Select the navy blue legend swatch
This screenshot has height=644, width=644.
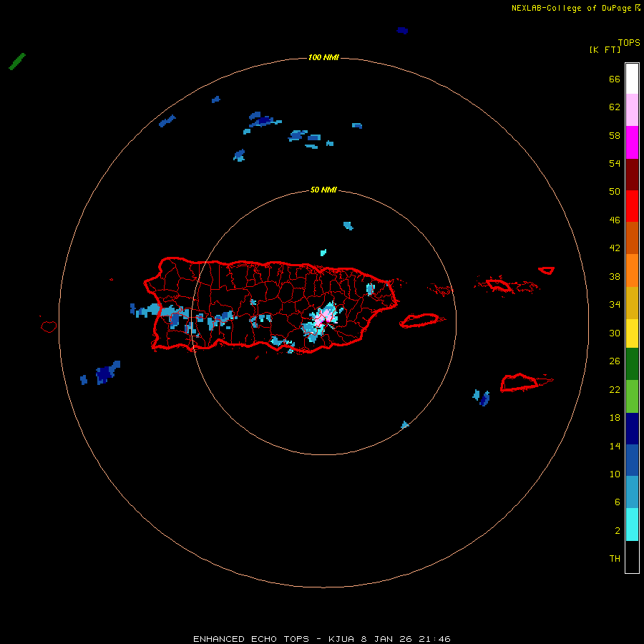[632, 429]
